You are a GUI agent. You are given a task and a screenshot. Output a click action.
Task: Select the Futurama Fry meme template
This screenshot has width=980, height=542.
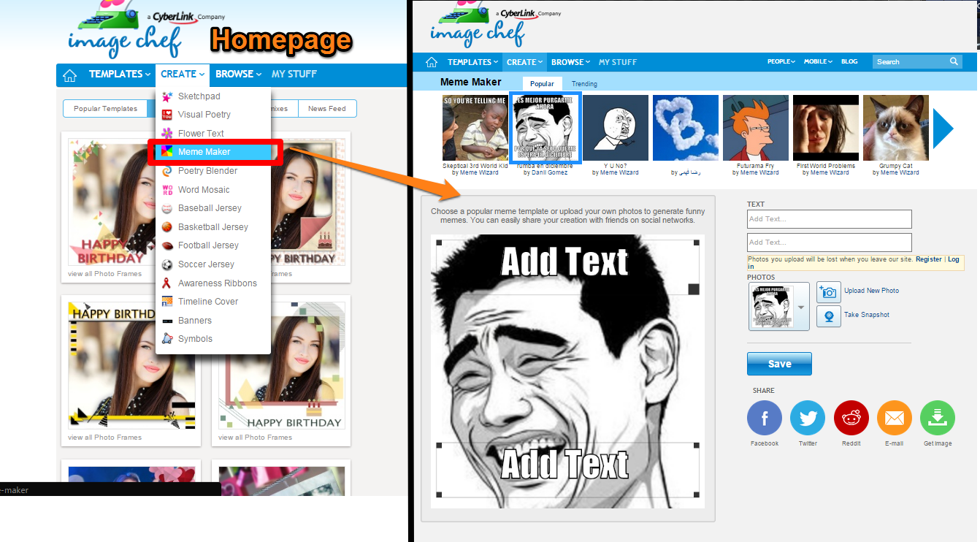click(756, 128)
